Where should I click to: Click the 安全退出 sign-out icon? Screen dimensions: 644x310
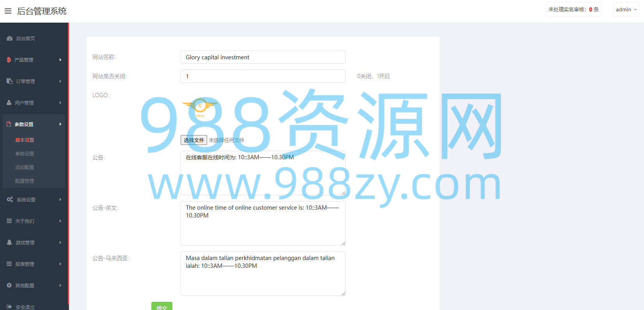9,307
